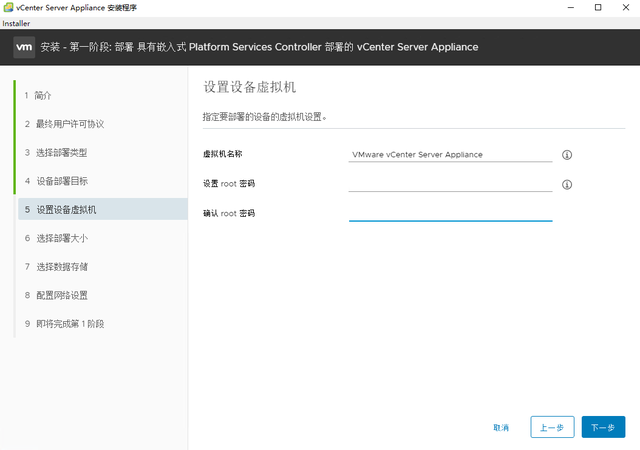Viewport: 640px width, 450px height.
Task: Click the vm logo in the header
Action: [24, 47]
